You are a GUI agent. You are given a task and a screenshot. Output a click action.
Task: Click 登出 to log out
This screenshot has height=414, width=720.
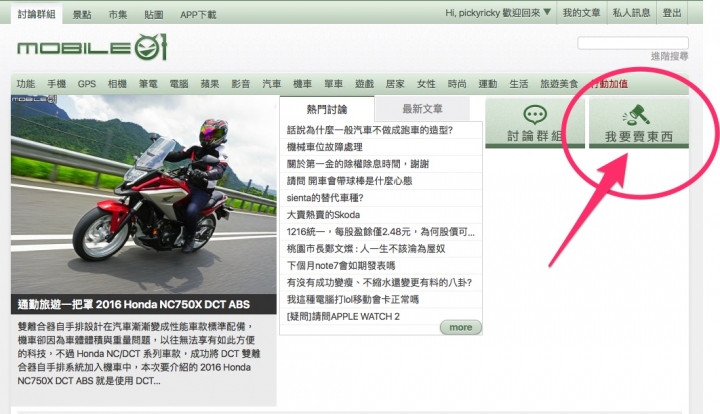672,13
